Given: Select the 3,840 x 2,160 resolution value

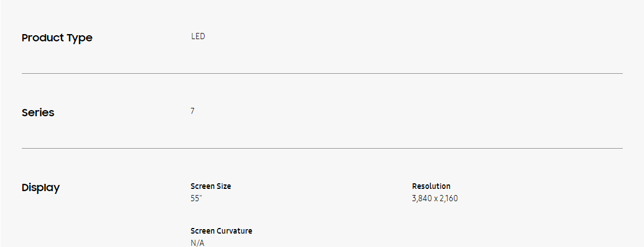Looking at the screenshot, I should coord(435,198).
